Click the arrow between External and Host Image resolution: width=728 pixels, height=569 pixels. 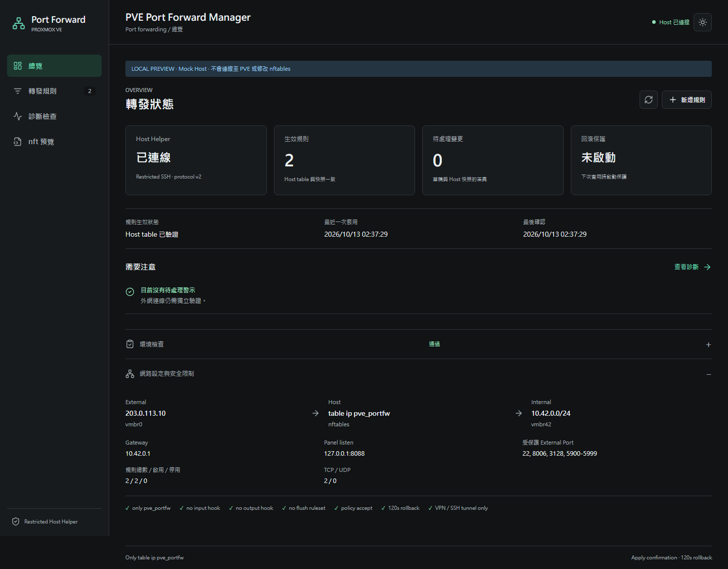tap(315, 413)
